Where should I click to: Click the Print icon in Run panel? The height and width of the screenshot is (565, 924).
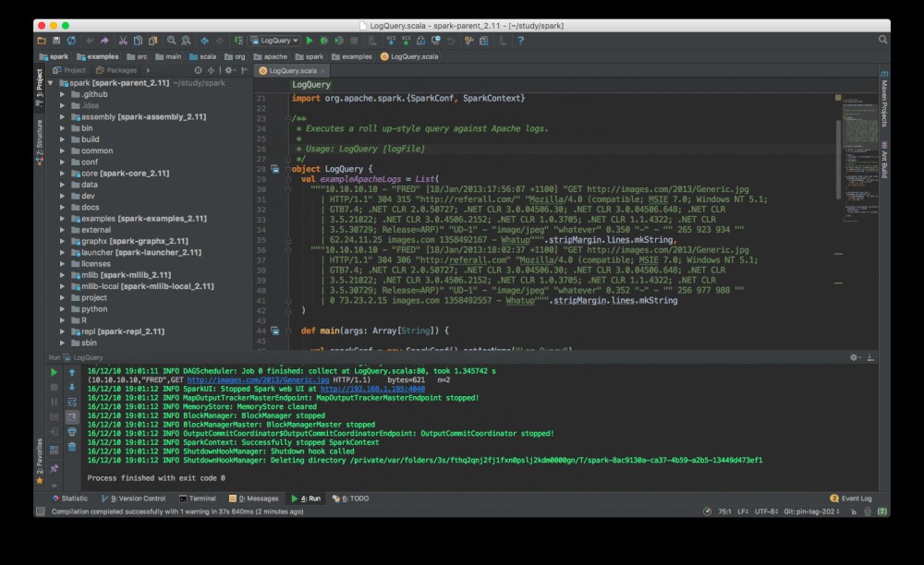[x=72, y=431]
